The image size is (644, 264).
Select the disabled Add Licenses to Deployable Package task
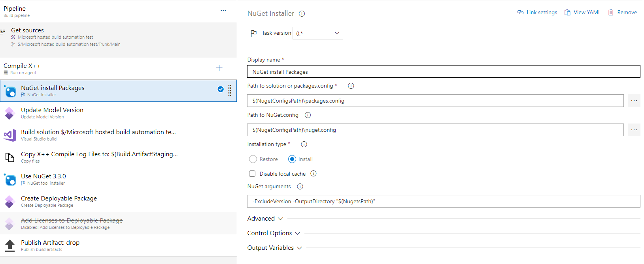tap(119, 223)
